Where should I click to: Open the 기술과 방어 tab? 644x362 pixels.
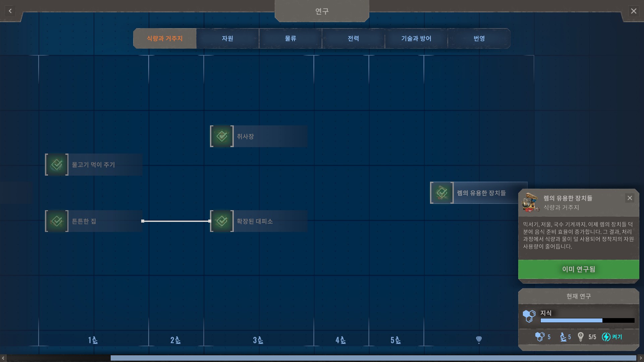[416, 39]
